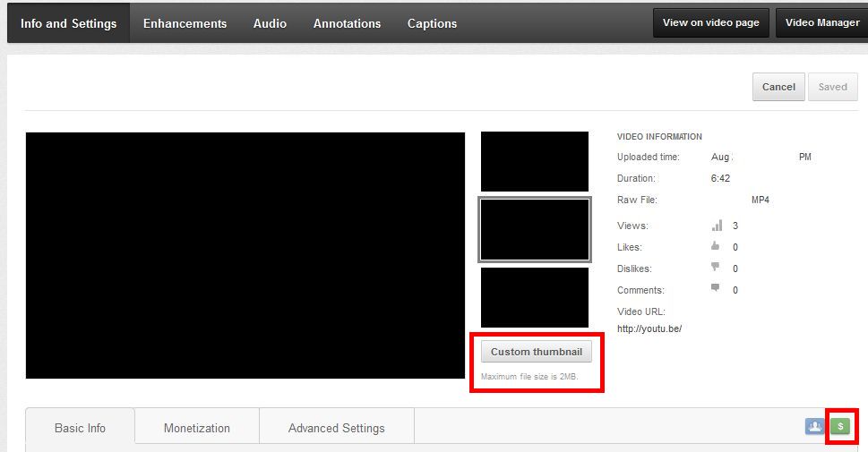Click the Cancel button
Screen dimensions: 868x452
tap(778, 87)
